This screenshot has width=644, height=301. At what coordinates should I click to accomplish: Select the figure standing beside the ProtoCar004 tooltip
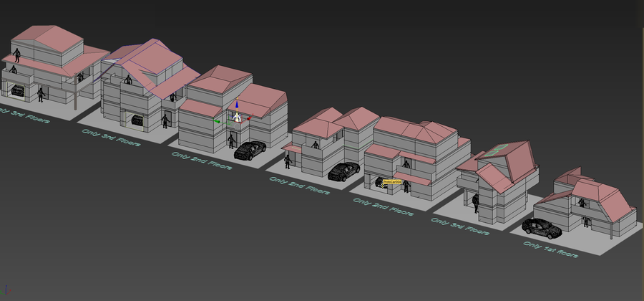406,186
